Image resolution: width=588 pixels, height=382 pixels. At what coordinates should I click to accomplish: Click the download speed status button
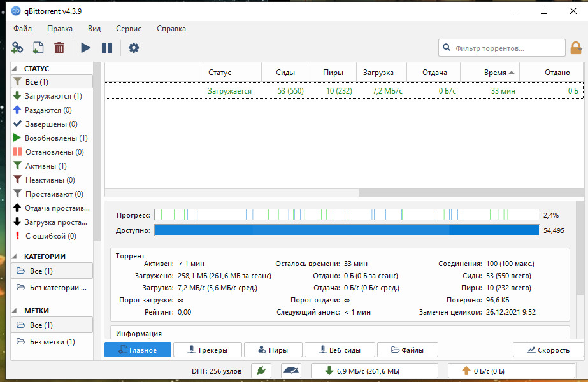[x=374, y=371]
